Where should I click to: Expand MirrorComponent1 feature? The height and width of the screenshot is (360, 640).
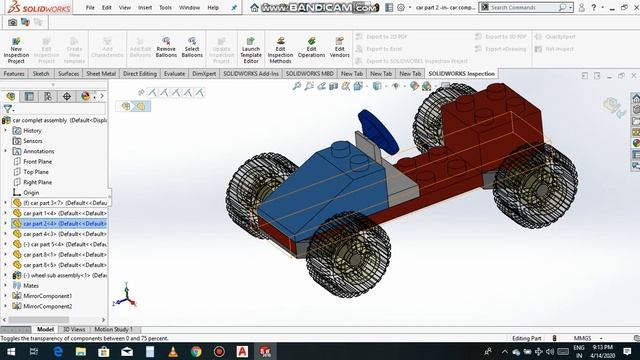coord(6,296)
